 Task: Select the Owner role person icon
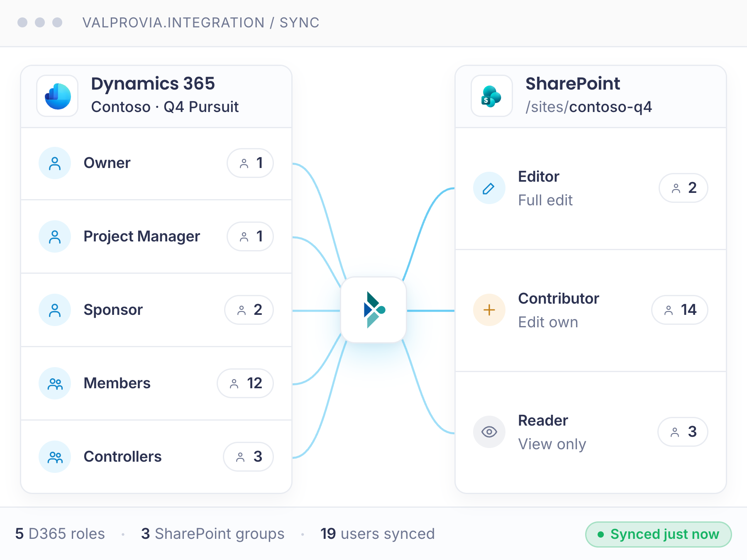55,163
